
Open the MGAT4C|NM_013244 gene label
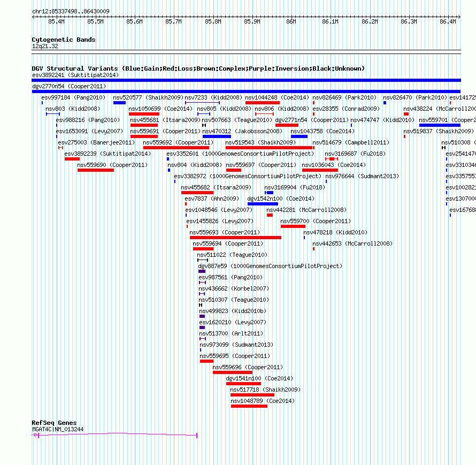coord(58,430)
